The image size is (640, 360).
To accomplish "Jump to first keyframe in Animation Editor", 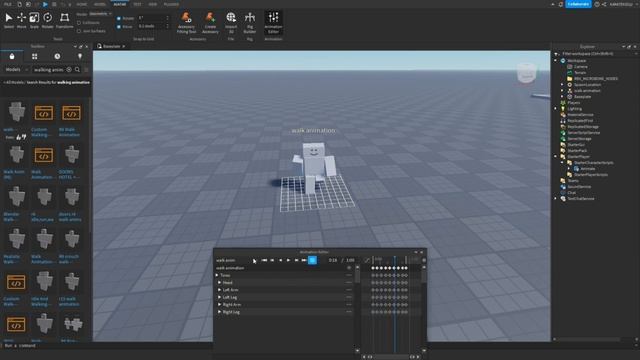I will click(264, 260).
